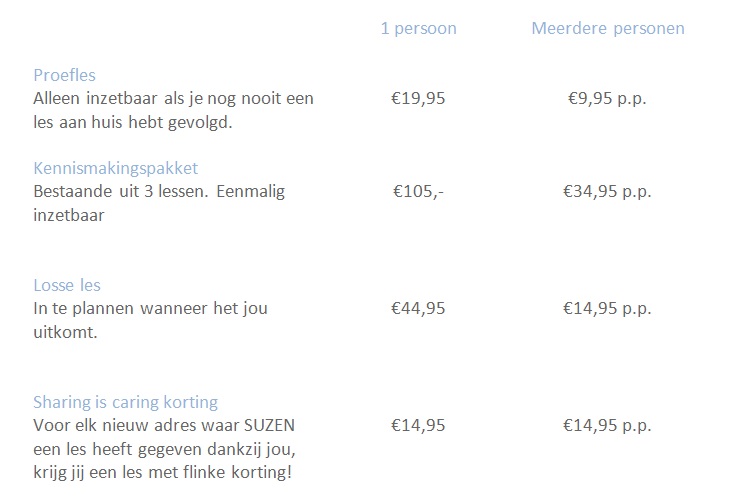Click the Losse les heading
Image resolution: width=746 pixels, height=498 pixels.
click(67, 285)
